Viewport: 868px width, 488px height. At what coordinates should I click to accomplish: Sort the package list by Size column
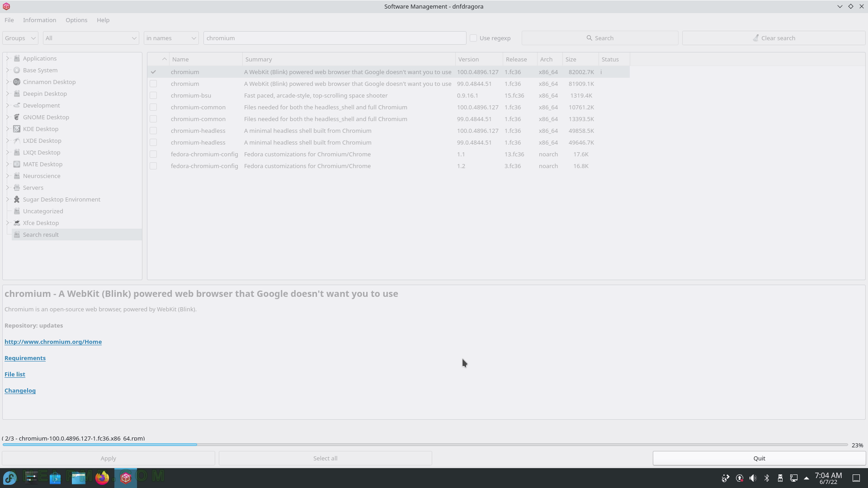(580, 59)
